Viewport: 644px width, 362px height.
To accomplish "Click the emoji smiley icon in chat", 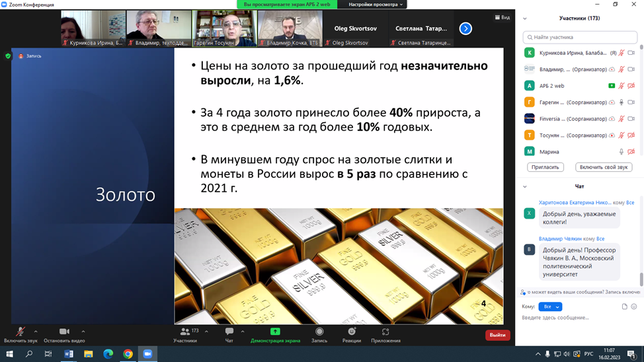I will 634,307.
